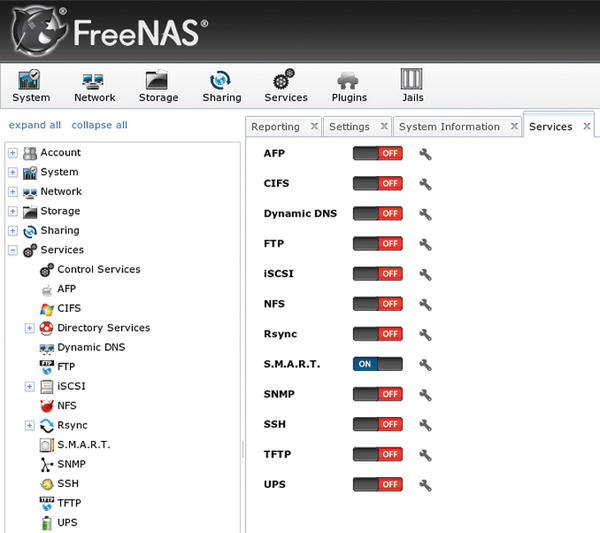Select AFP in the Services tree

pyautogui.click(x=58, y=289)
